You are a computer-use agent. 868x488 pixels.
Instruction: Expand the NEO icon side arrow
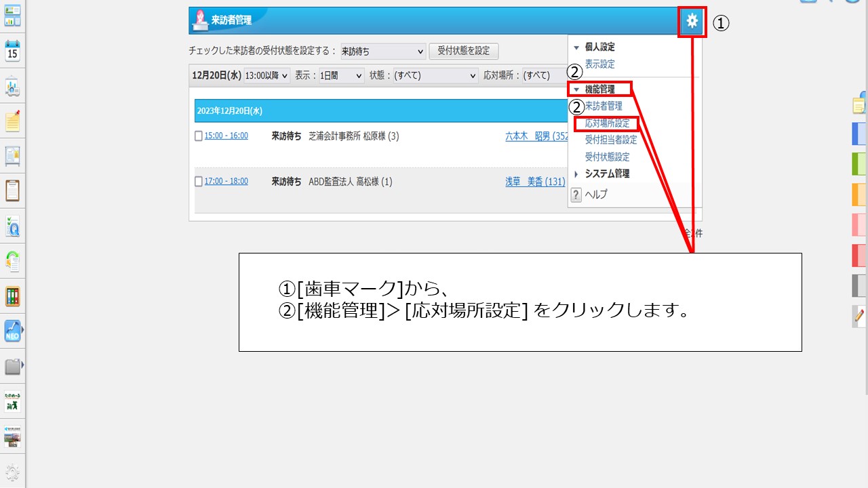(x=24, y=331)
